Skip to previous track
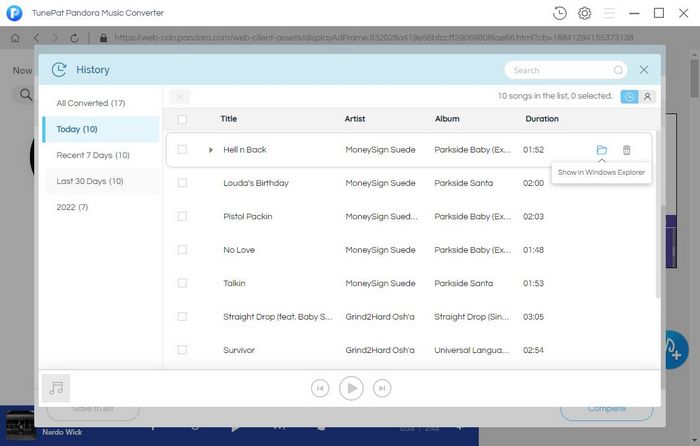This screenshot has height=446, width=700. (x=320, y=388)
